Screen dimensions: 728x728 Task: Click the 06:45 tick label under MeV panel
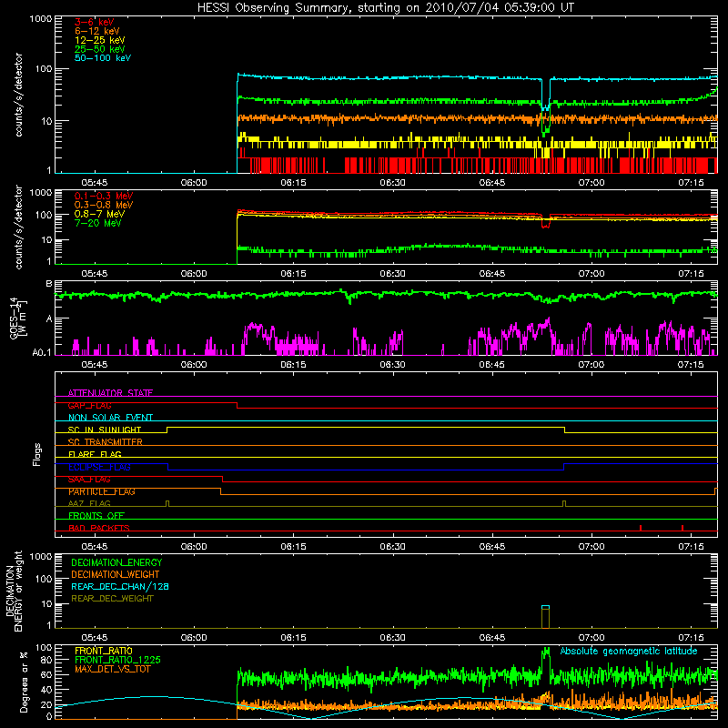tap(492, 274)
